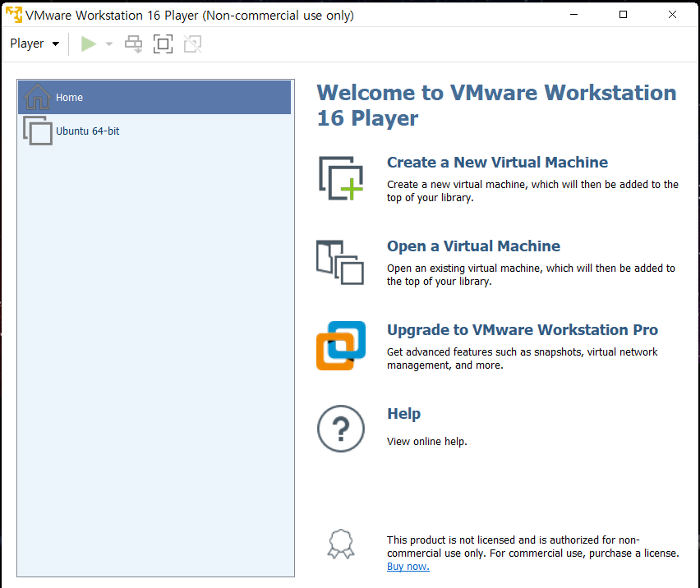Click the license ribbon badge icon
Screen dimensions: 700x588
point(341,544)
